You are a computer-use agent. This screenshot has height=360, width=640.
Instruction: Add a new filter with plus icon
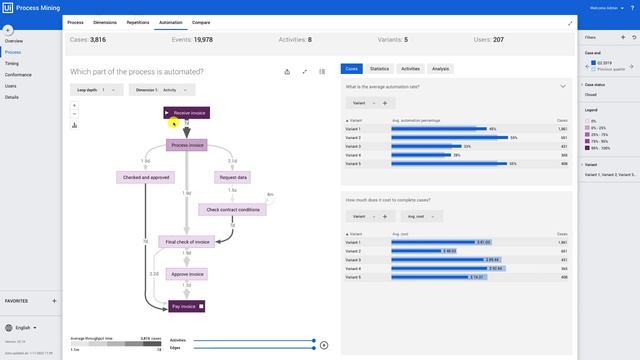(623, 37)
